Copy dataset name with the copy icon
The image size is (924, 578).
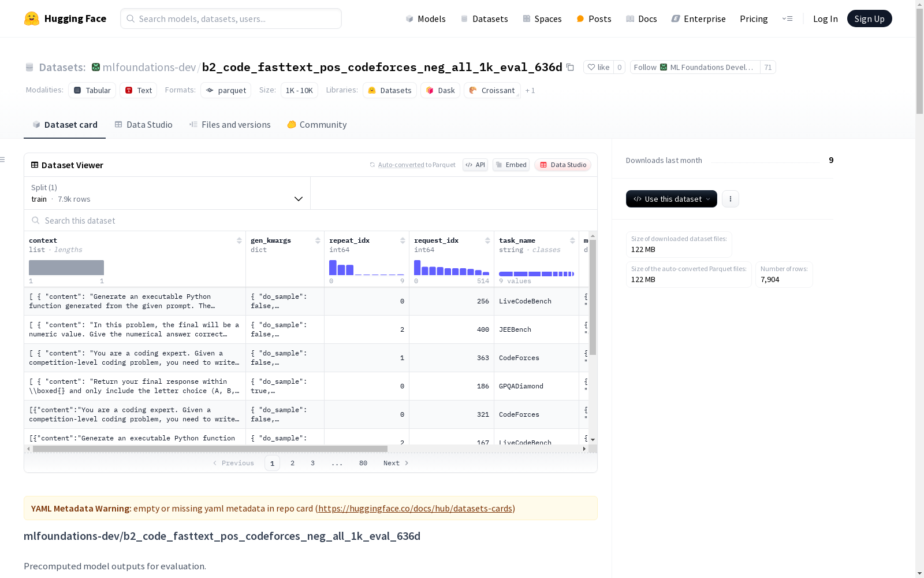point(570,67)
